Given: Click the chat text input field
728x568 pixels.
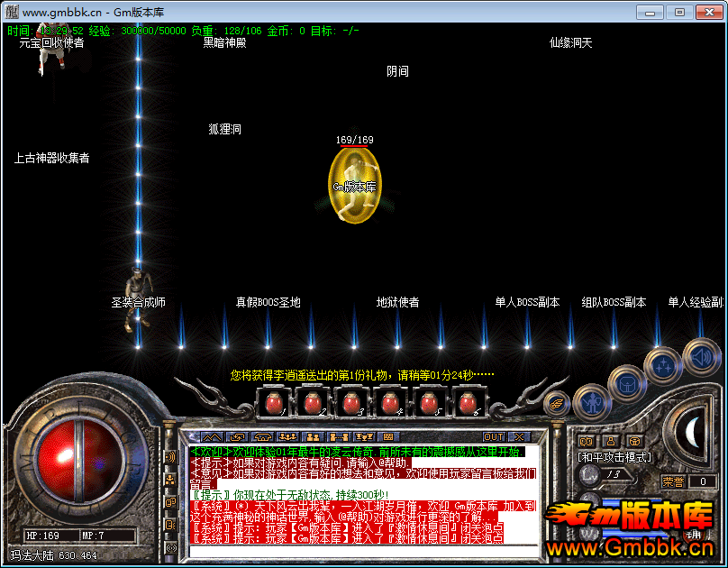Looking at the screenshot, I should (364, 551).
